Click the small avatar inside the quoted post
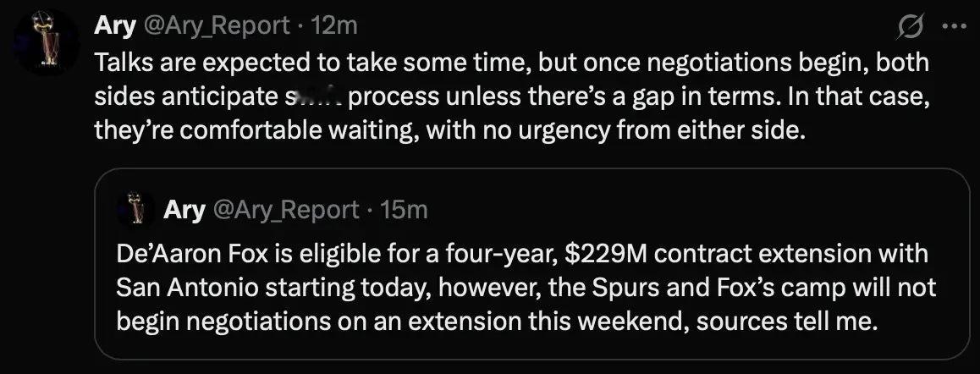The image size is (980, 374). [x=135, y=208]
